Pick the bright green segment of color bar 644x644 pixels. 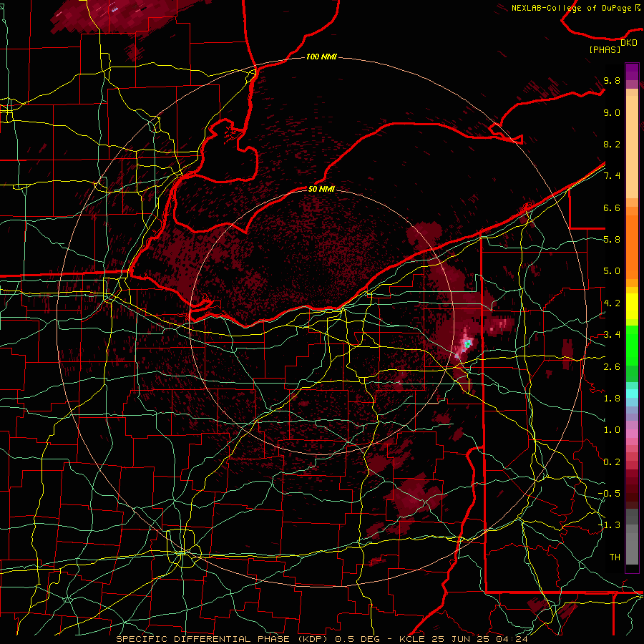tap(632, 345)
